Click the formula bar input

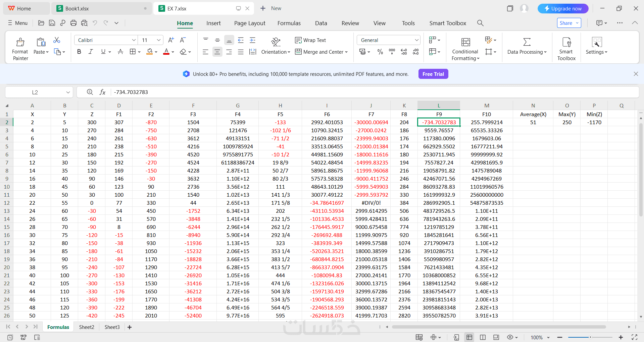[x=374, y=92]
